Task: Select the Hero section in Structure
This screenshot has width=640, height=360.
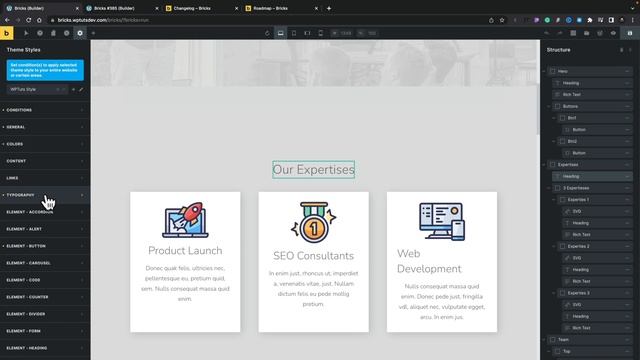Action: tap(590, 71)
